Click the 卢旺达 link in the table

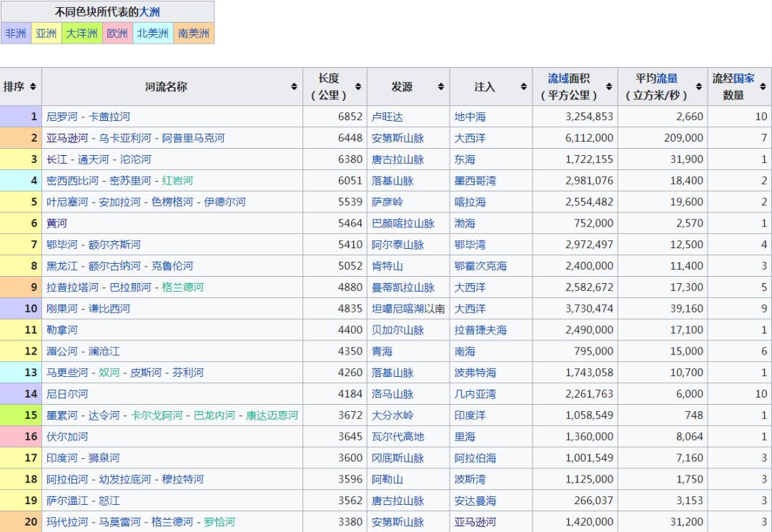(x=389, y=117)
